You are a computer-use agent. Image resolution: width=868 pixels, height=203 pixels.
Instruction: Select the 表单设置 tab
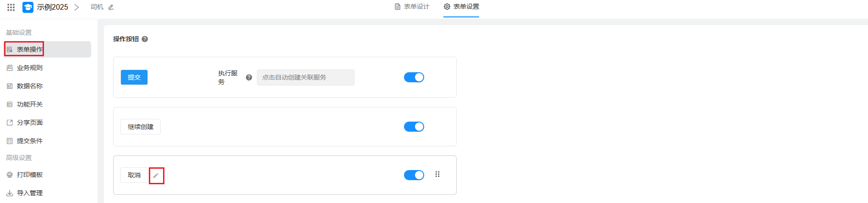pyautogui.click(x=461, y=7)
